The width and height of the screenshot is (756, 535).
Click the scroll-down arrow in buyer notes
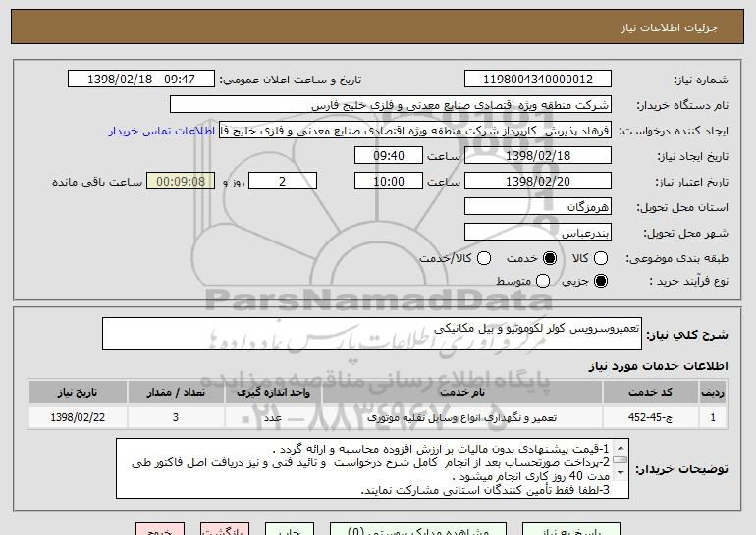621,472
